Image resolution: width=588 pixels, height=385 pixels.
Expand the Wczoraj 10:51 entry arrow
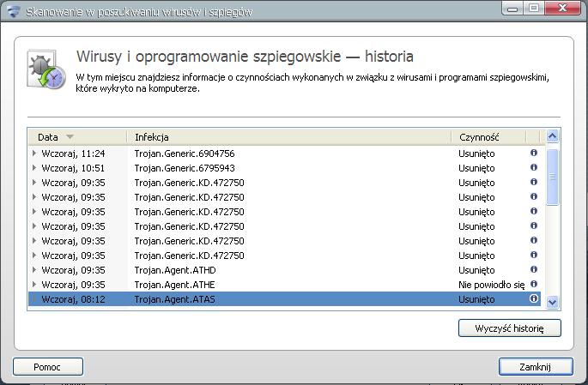(34, 168)
